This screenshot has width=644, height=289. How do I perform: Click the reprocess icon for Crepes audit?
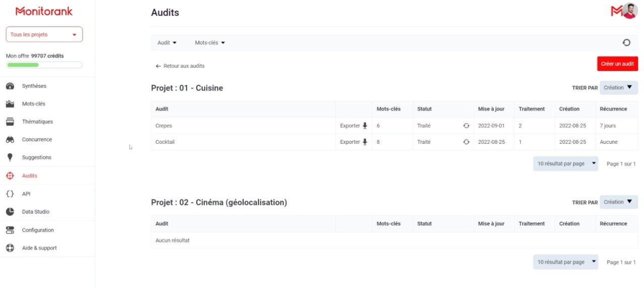click(x=466, y=126)
